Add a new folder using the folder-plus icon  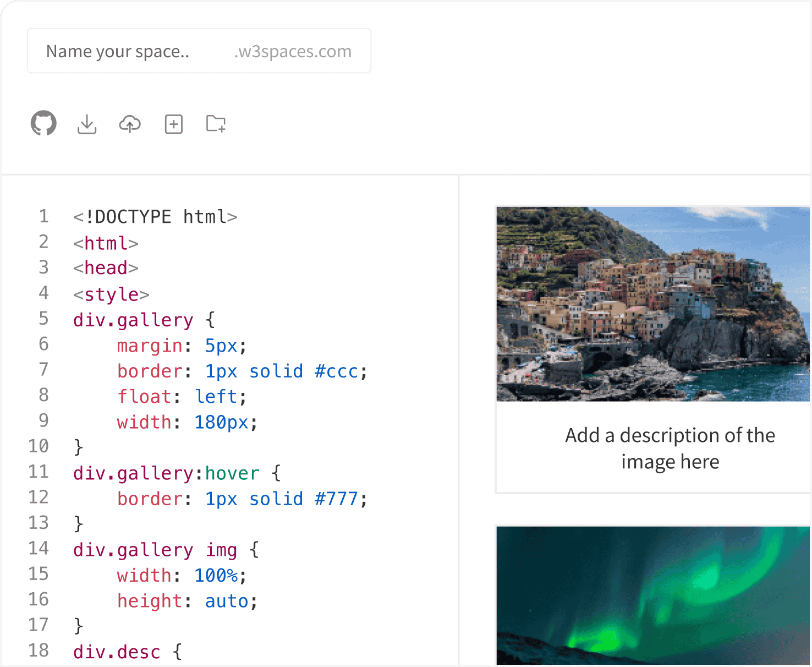(x=215, y=124)
